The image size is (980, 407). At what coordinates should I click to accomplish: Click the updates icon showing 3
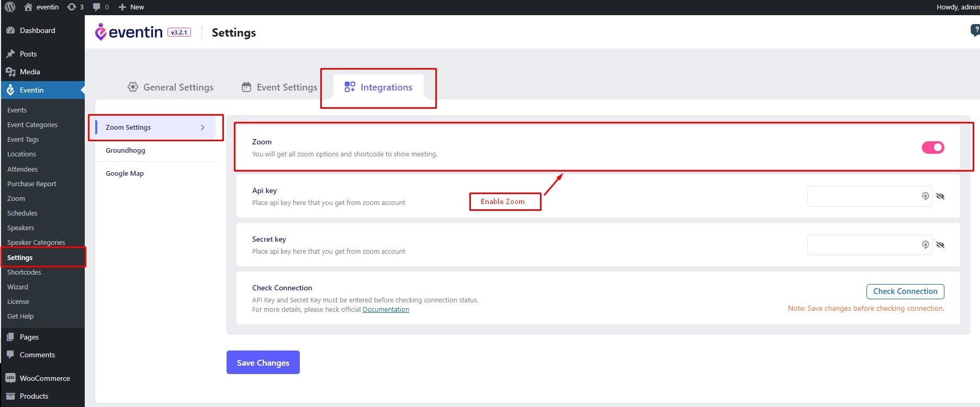pos(72,7)
